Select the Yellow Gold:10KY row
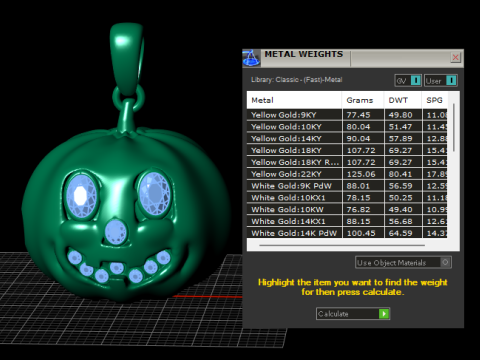 coord(347,127)
